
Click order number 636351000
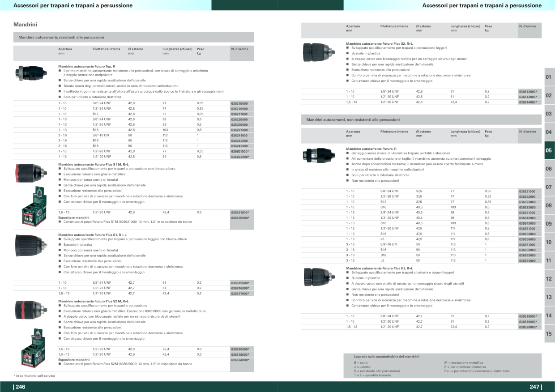527,229
